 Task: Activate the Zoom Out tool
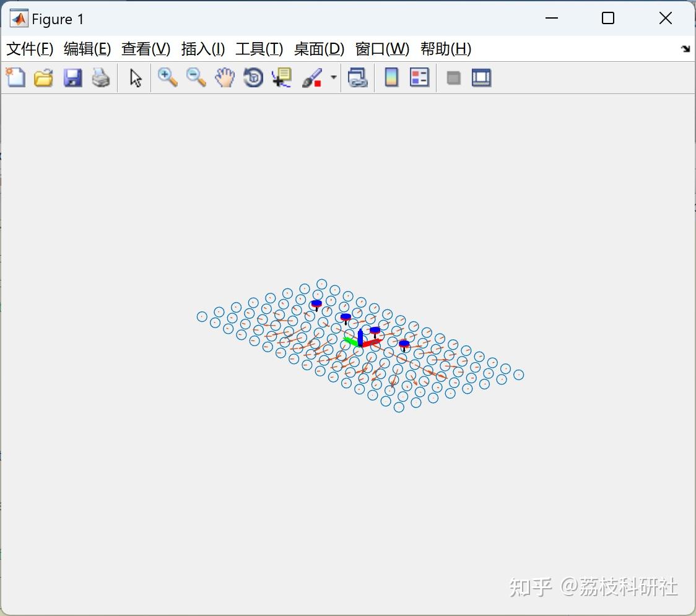pos(196,77)
